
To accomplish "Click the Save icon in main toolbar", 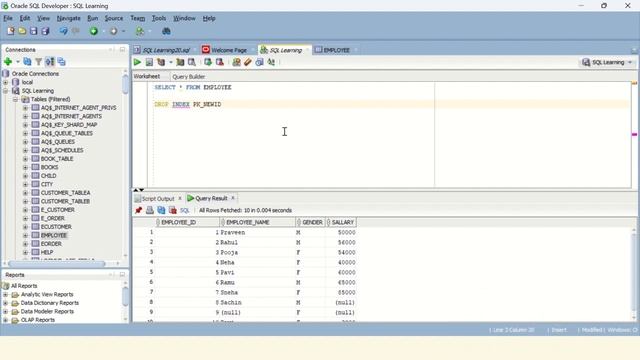I will (x=33, y=31).
